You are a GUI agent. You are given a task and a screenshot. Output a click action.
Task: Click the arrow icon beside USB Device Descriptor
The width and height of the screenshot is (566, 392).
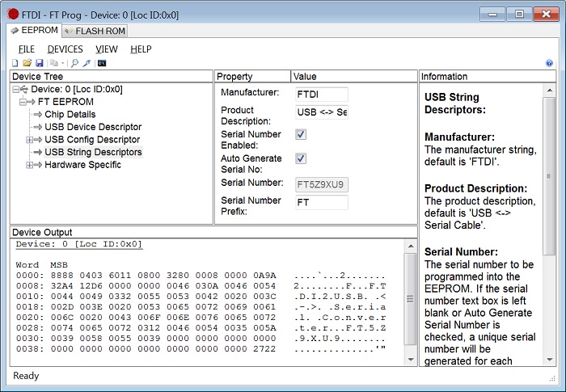click(37, 127)
